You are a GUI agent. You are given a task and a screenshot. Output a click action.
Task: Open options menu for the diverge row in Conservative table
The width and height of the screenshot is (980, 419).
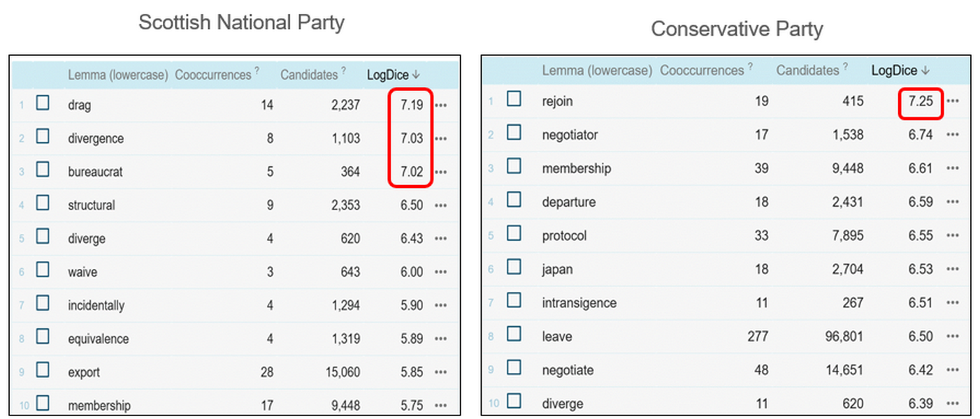point(953,403)
